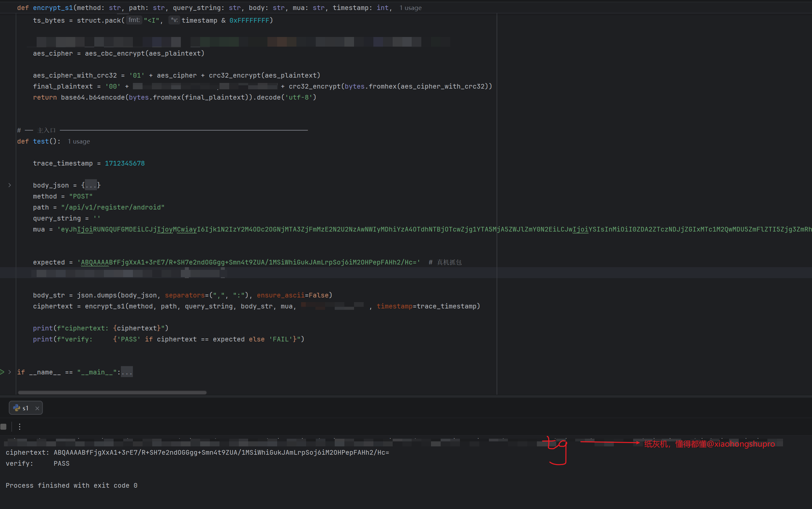
Task: Click the query_string empty string assignment
Action: pos(67,219)
